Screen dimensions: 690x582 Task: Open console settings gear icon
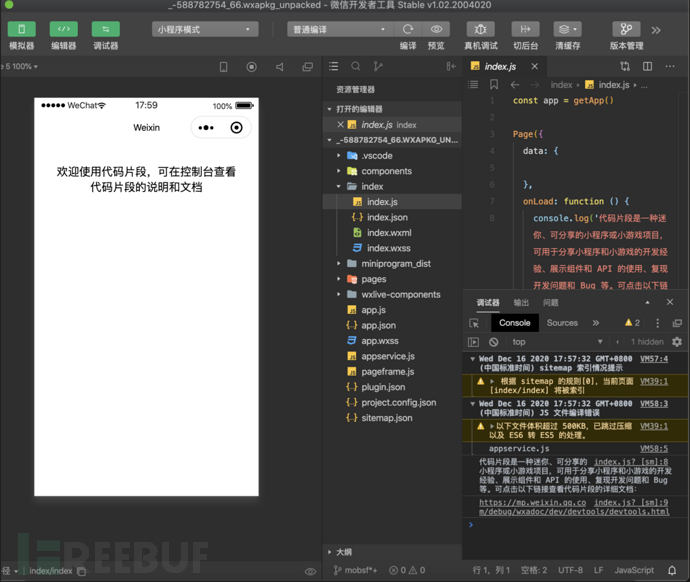pyautogui.click(x=677, y=342)
